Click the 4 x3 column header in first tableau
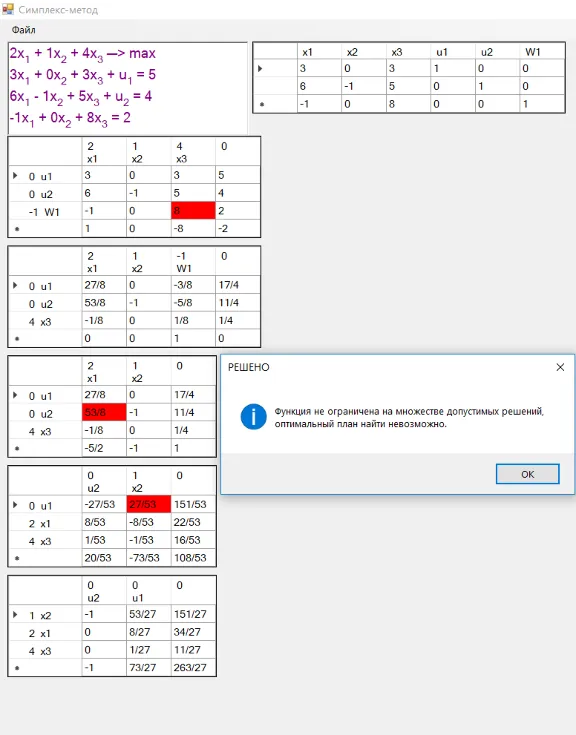Viewport: 576px width, 735px height. [x=193, y=152]
